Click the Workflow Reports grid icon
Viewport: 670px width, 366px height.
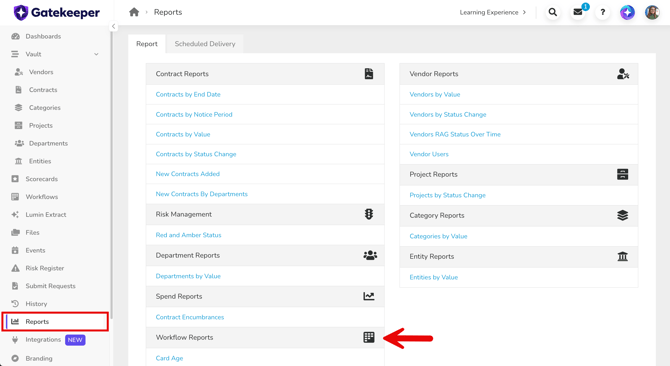(369, 337)
